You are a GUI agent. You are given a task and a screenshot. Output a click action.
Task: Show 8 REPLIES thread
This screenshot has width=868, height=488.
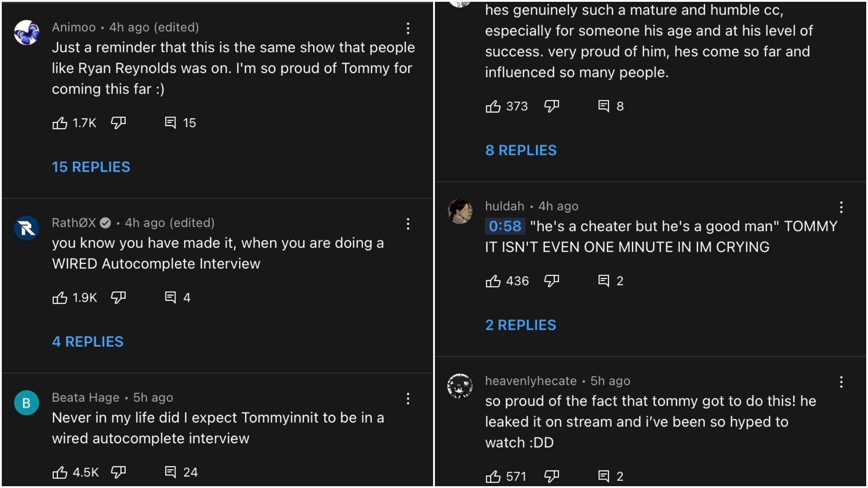pos(521,150)
